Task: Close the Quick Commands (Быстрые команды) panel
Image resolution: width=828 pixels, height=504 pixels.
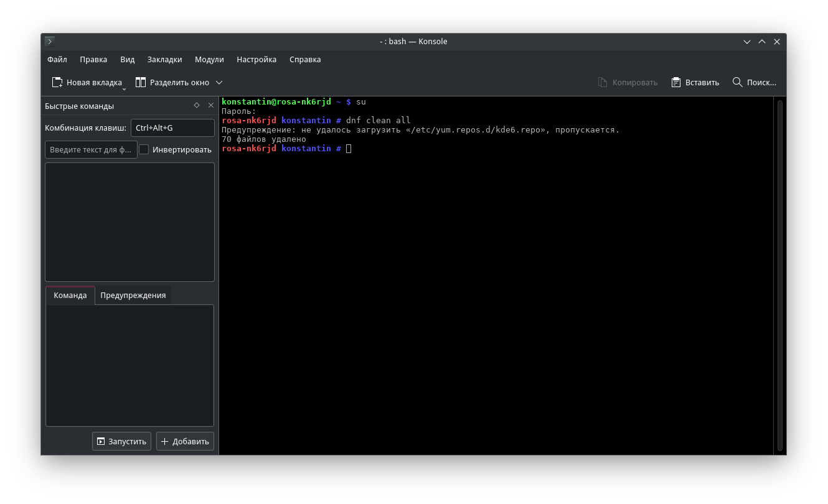Action: tap(210, 105)
